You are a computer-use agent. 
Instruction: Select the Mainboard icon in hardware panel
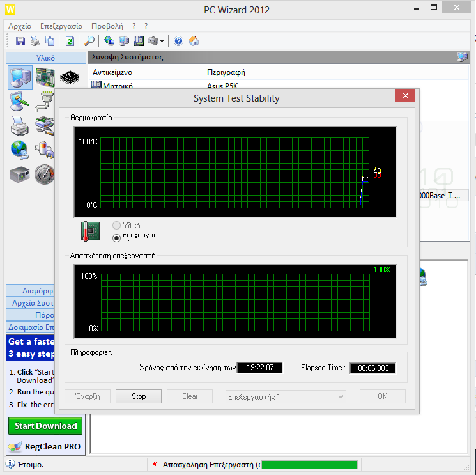click(x=45, y=77)
